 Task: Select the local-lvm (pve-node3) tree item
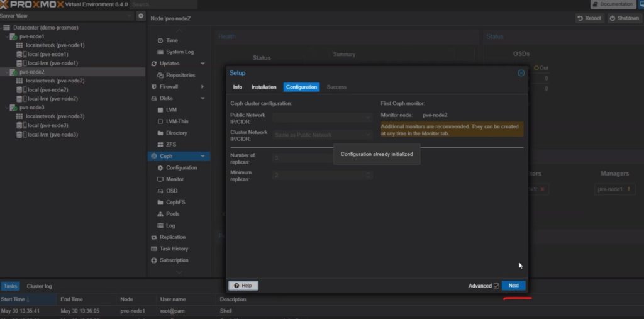pyautogui.click(x=53, y=135)
